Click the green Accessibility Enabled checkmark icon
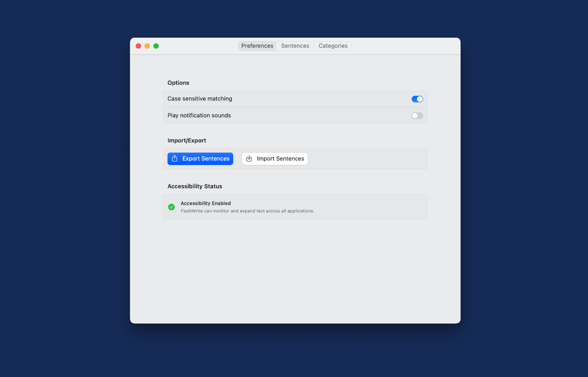The image size is (588, 377). (171, 207)
